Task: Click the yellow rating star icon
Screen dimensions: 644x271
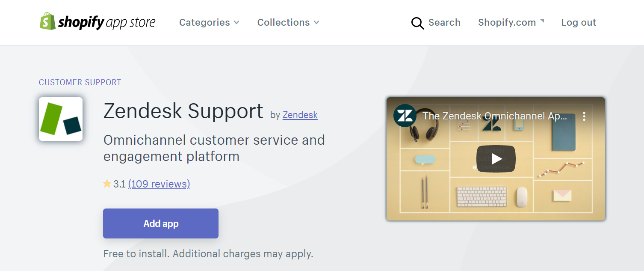Action: (x=107, y=184)
